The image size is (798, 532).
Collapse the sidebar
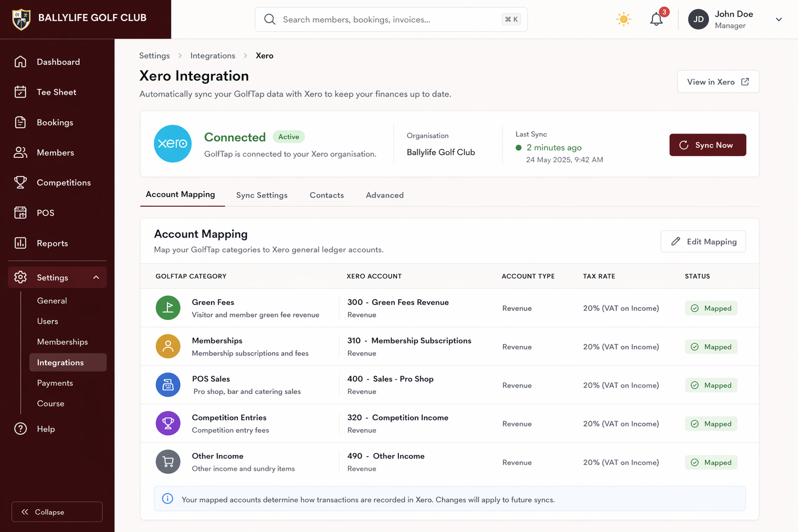57,512
